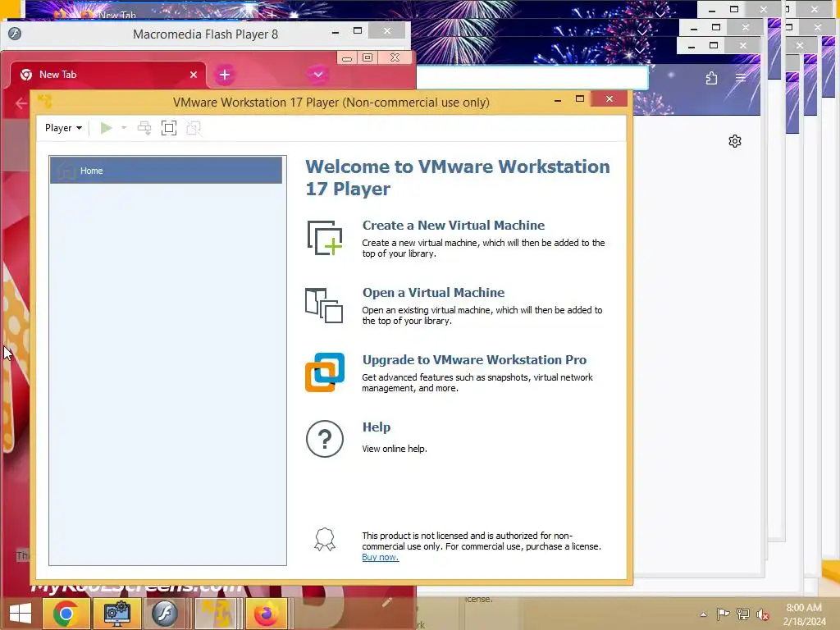
Task: Minimize the VMware Workstation Player window
Action: 558,99
